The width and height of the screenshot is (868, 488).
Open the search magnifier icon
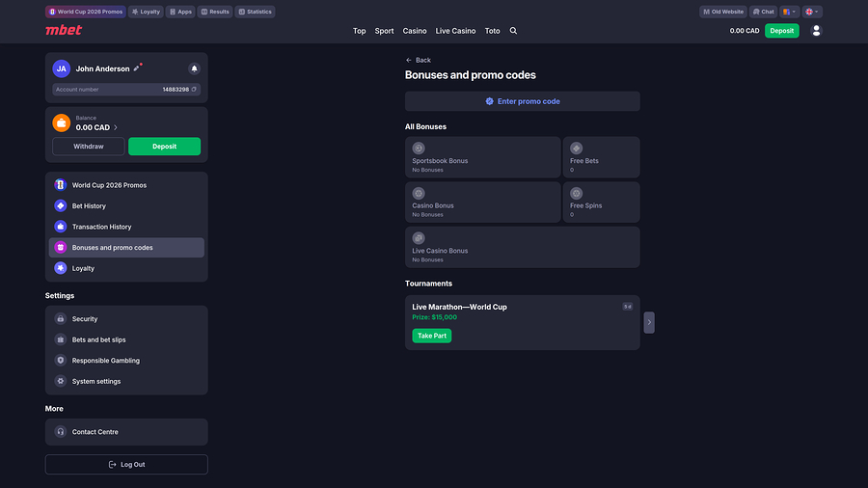513,31
